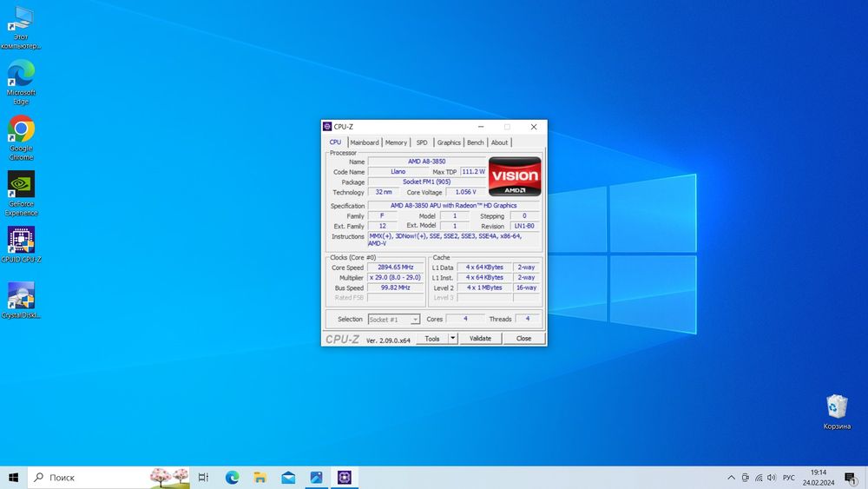The height and width of the screenshot is (489, 868).
Task: Open File Explorer from the taskbar
Action: point(260,478)
